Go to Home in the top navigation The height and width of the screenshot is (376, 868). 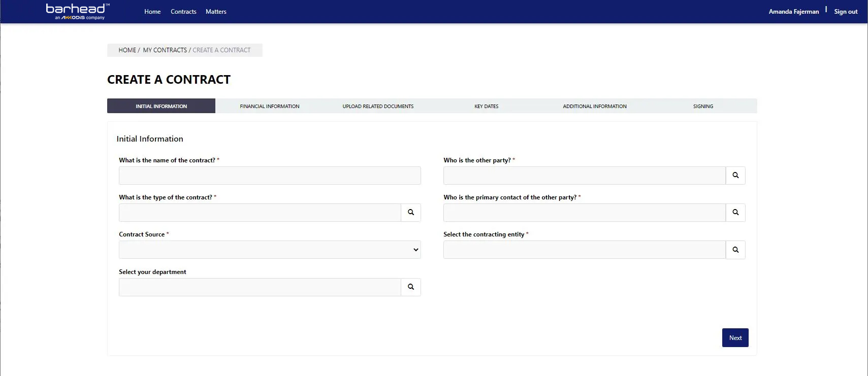[x=152, y=12]
